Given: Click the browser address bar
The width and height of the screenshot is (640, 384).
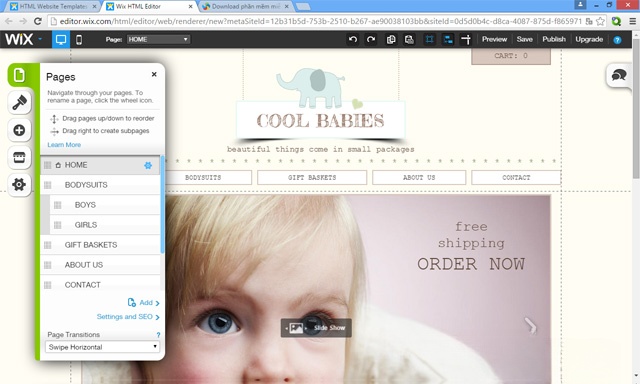Looking at the screenshot, I should [320, 21].
